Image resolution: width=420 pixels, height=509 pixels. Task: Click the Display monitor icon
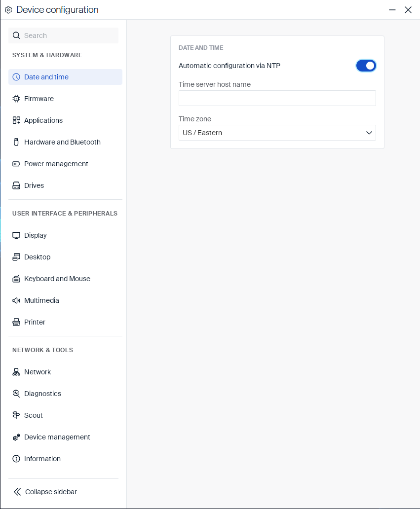coord(16,235)
